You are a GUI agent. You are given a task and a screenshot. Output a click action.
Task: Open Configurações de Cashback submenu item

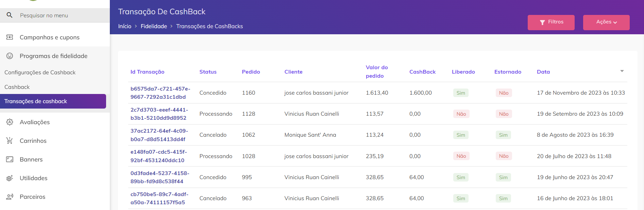40,72
